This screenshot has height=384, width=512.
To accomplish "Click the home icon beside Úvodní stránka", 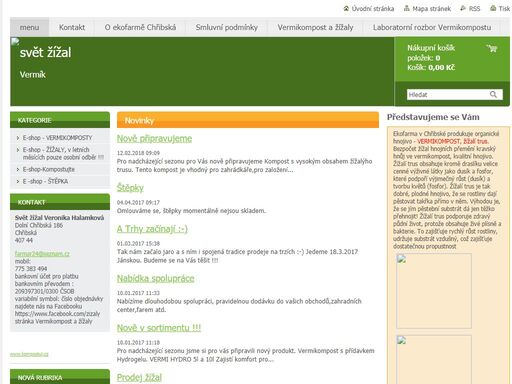I will tap(346, 9).
